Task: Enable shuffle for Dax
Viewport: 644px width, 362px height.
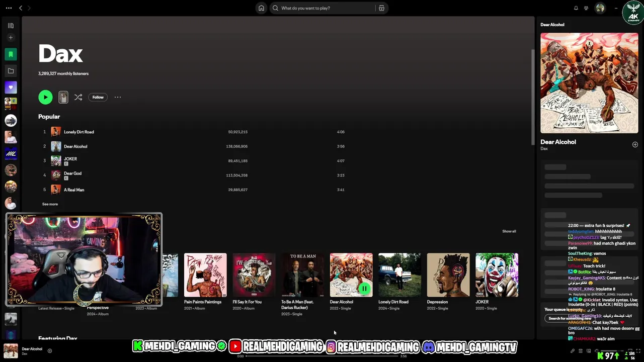Action: tap(78, 97)
